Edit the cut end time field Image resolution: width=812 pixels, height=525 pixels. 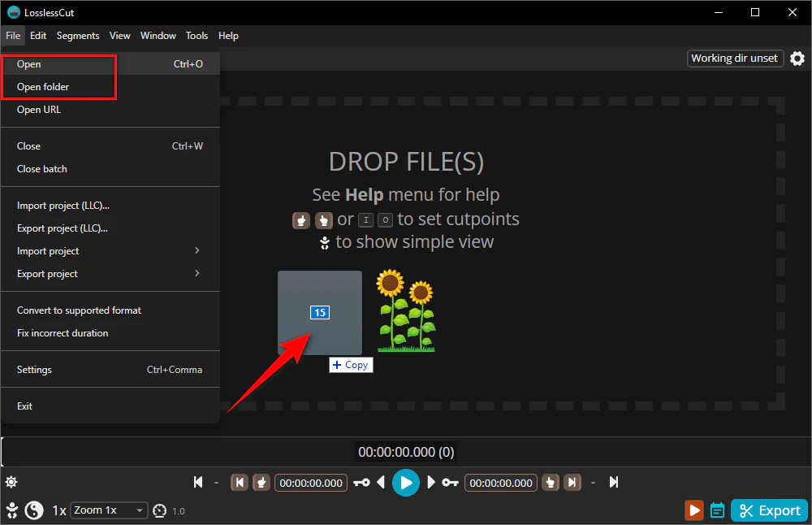pos(501,483)
